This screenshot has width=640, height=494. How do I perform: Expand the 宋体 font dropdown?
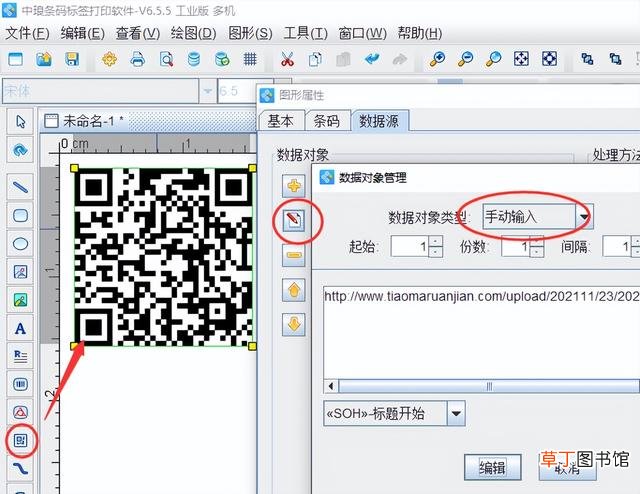pos(208,91)
